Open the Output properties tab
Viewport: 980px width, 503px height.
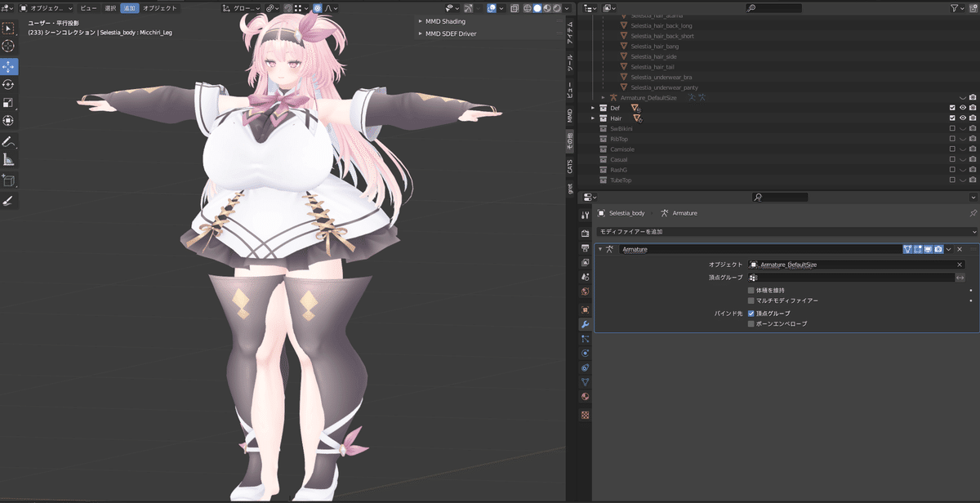pyautogui.click(x=585, y=248)
